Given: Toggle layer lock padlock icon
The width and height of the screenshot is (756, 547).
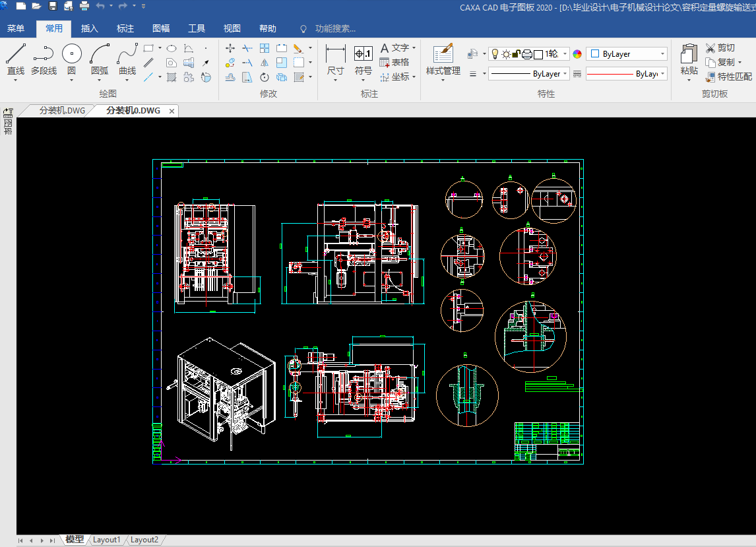Looking at the screenshot, I should coord(516,54).
